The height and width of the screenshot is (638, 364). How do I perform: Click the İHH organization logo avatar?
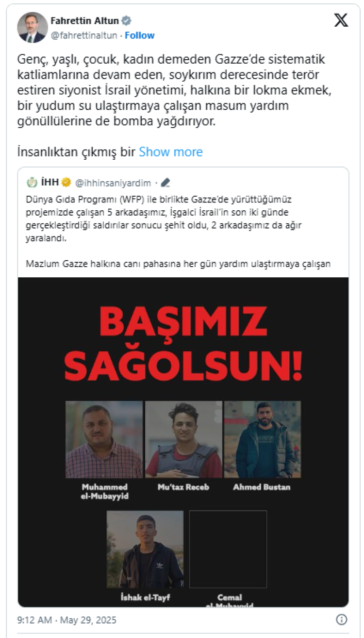[31, 183]
